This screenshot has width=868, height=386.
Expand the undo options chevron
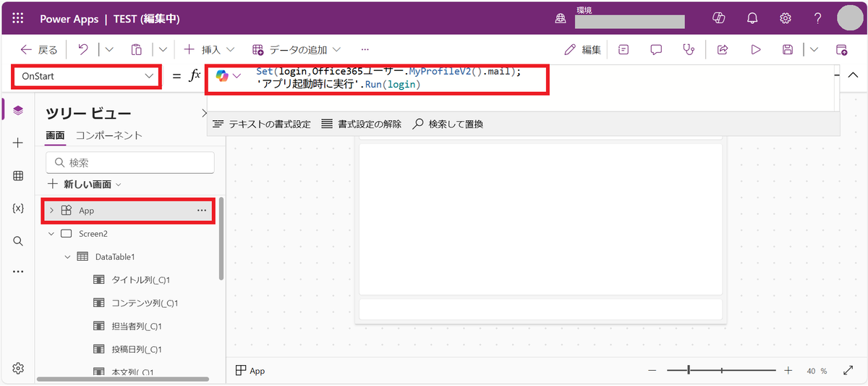click(109, 50)
